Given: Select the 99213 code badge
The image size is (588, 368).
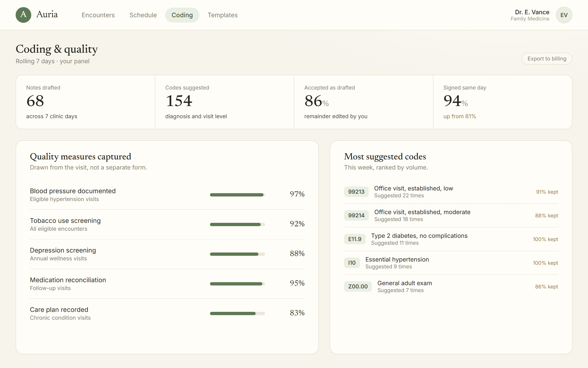Looking at the screenshot, I should coord(356,192).
